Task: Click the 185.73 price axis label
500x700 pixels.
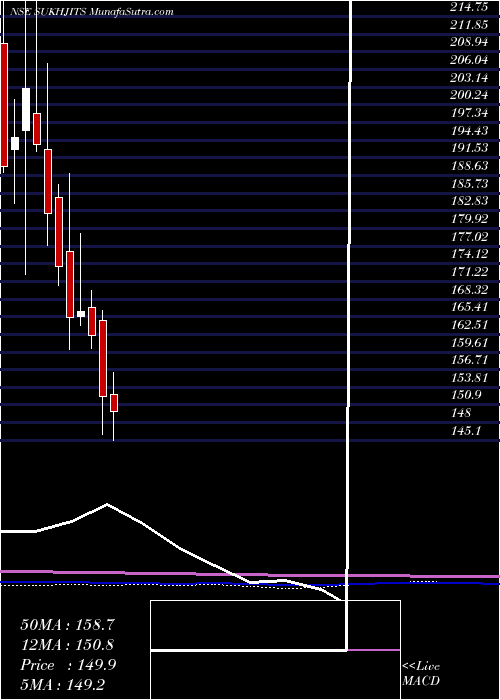Action: pyautogui.click(x=471, y=183)
